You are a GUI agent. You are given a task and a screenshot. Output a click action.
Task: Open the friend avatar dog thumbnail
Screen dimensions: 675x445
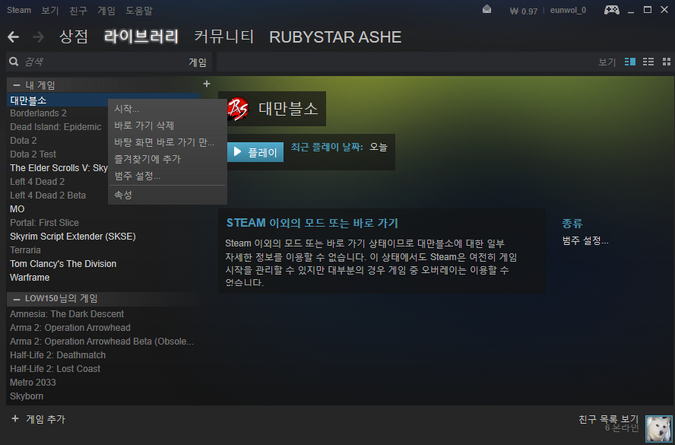[659, 429]
